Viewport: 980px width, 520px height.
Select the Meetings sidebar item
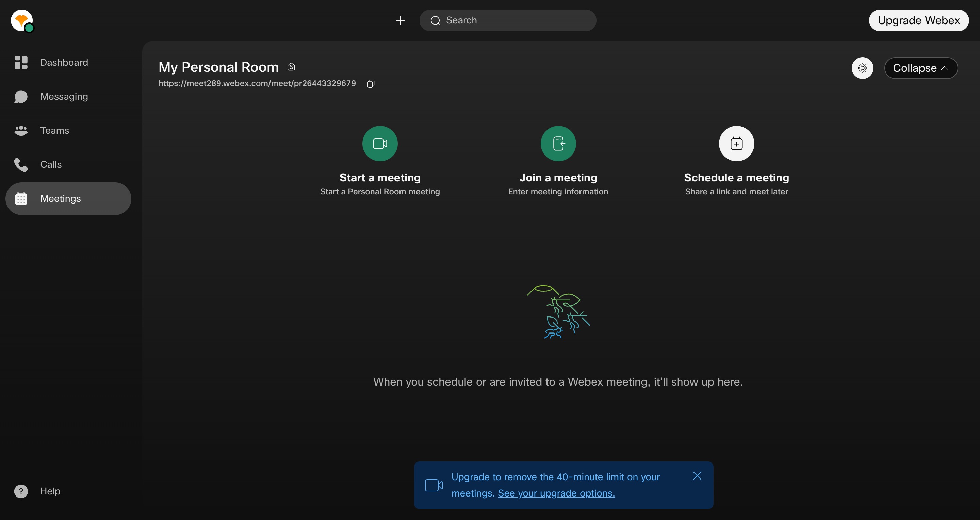coord(68,198)
